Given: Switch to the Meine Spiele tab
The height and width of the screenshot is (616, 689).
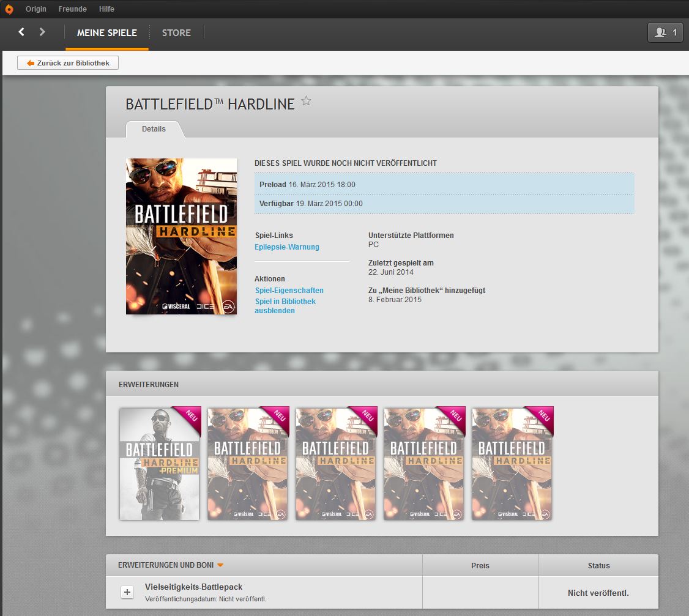Looking at the screenshot, I should point(107,33).
